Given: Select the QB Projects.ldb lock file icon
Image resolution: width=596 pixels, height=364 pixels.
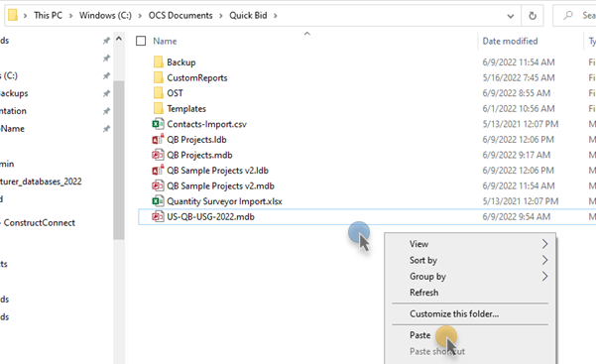Looking at the screenshot, I should point(158,139).
